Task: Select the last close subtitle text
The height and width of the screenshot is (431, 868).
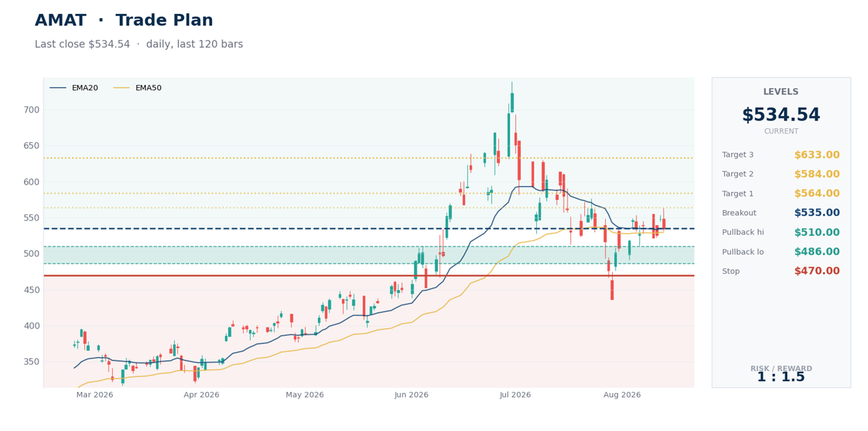Action: 139,45
